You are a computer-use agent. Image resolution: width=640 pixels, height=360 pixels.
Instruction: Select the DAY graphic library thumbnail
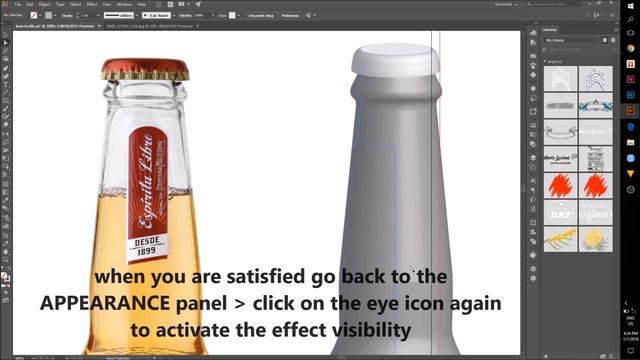pyautogui.click(x=560, y=212)
